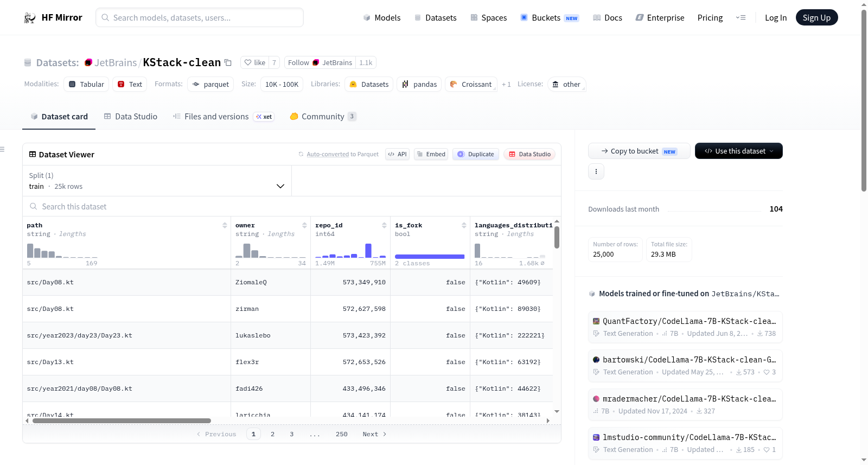Click the API button in Dataset Viewer

point(397,154)
